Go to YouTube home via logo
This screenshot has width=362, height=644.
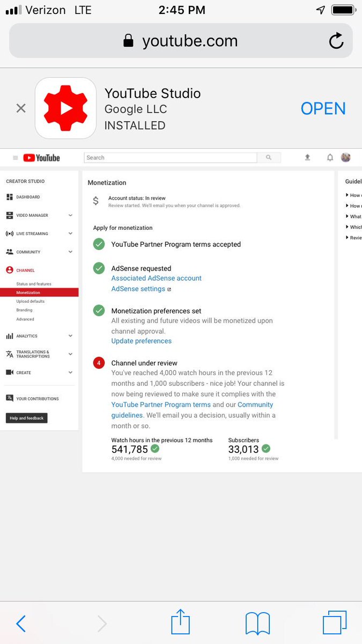[41, 158]
